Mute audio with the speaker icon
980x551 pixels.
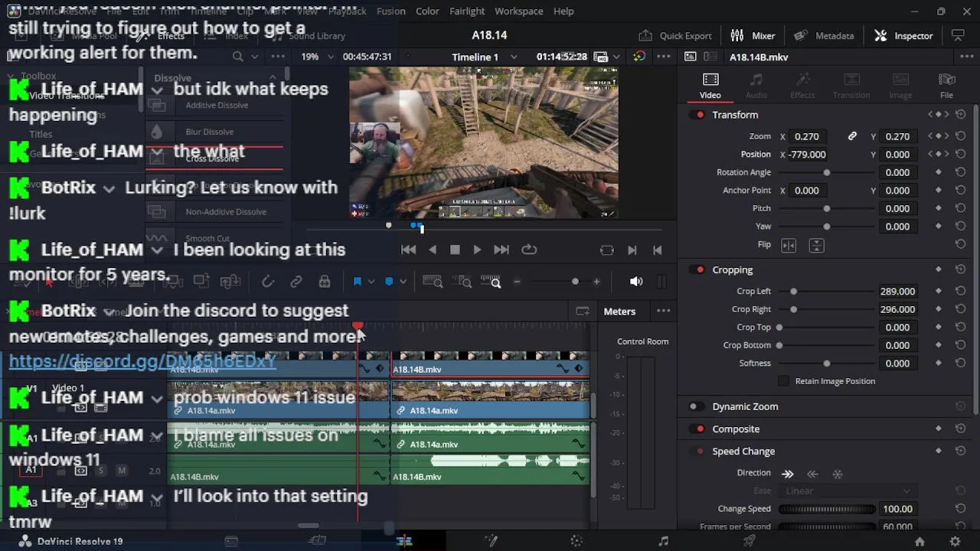click(x=636, y=282)
